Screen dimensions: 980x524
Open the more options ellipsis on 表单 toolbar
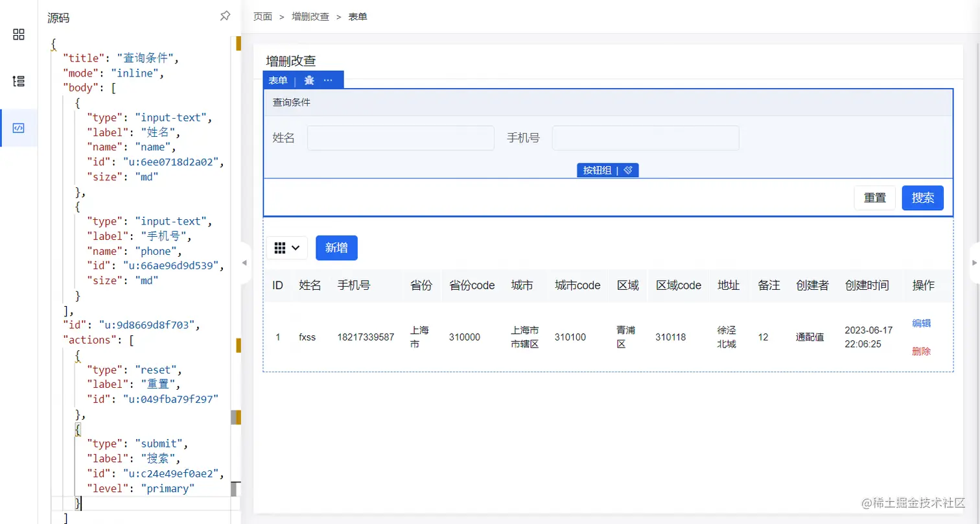[328, 80]
